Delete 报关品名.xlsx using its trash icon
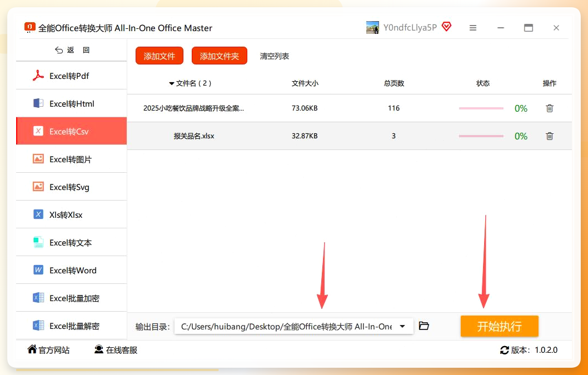588x375 pixels. [550, 136]
